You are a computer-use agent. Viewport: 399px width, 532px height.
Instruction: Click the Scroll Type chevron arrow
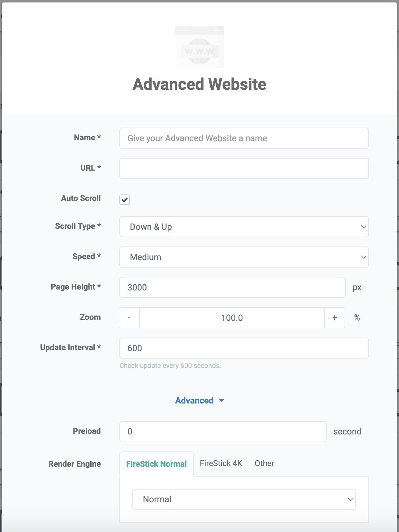click(364, 227)
